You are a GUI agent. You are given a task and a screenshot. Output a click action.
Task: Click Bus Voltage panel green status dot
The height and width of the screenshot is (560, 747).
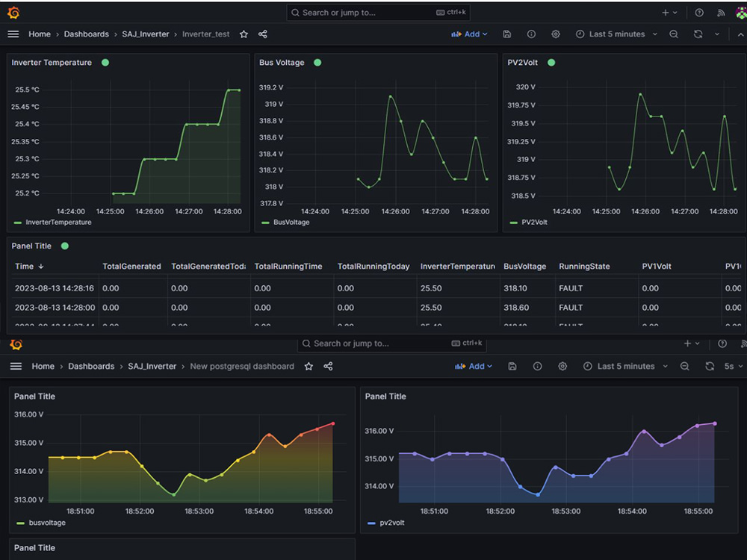pyautogui.click(x=317, y=63)
